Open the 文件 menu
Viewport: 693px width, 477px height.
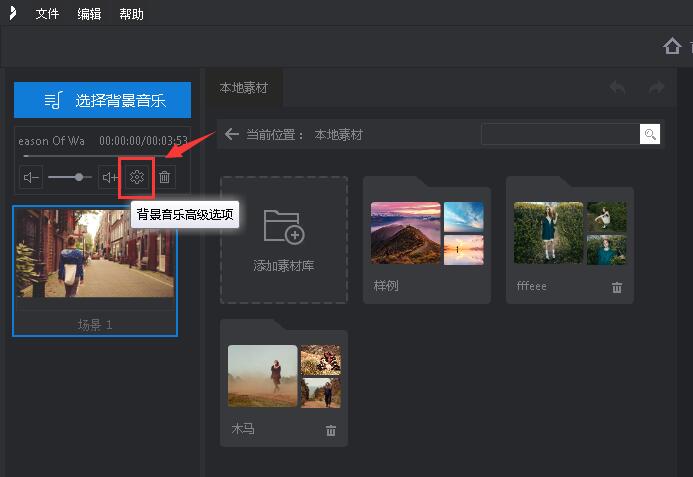click(x=47, y=14)
